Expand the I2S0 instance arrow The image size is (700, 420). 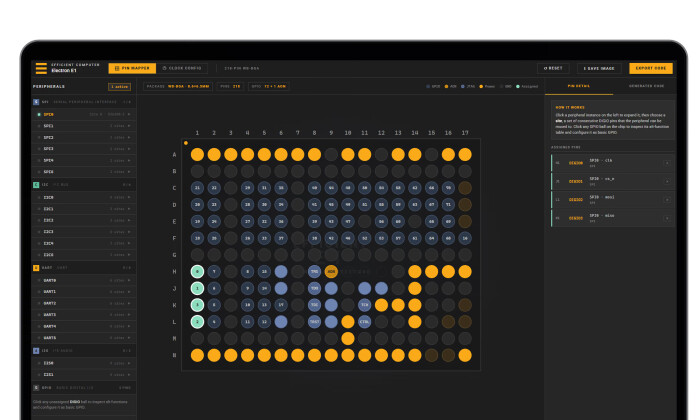pos(129,363)
